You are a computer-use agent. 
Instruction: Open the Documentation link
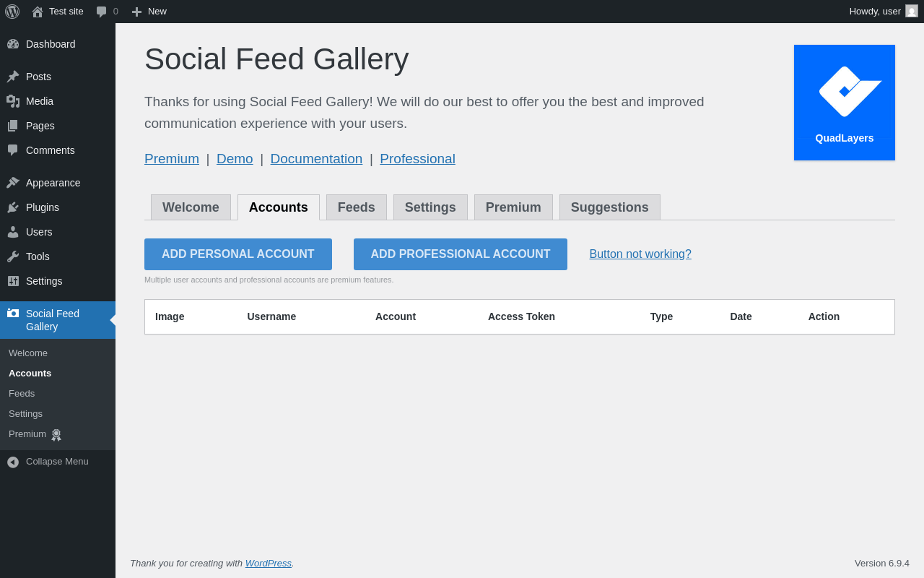[x=316, y=159]
